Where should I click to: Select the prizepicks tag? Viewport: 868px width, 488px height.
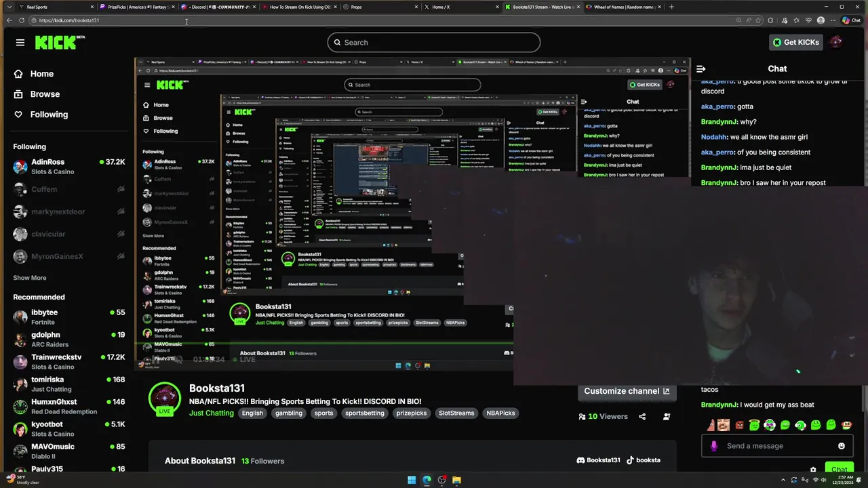point(412,413)
